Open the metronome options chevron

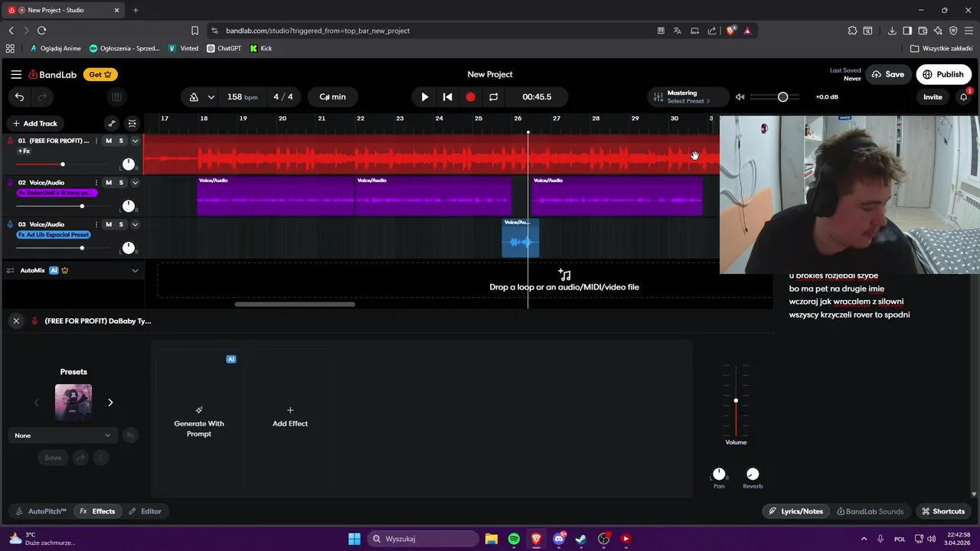point(211,97)
